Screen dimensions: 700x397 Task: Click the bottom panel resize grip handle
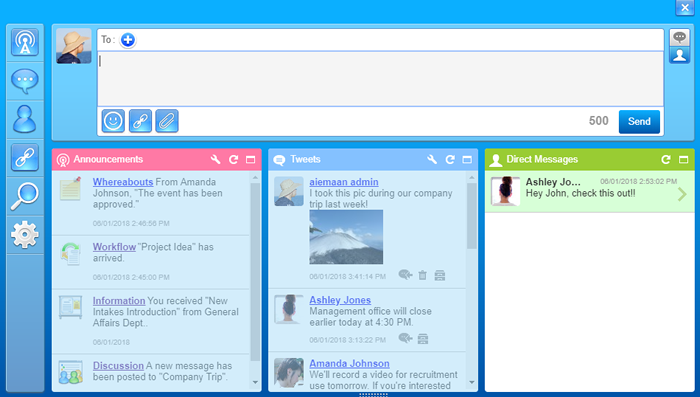coord(373,395)
